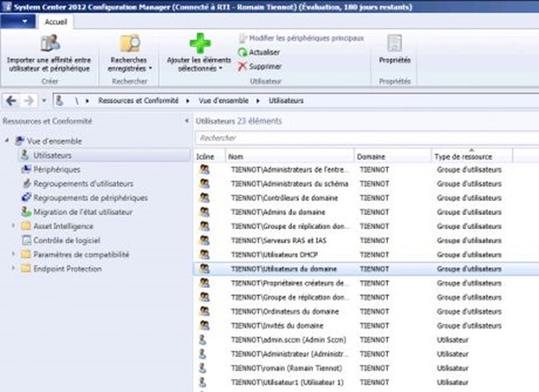The image size is (539, 392).
Task: Open navigation history dropdown arrow
Action: 44,100
